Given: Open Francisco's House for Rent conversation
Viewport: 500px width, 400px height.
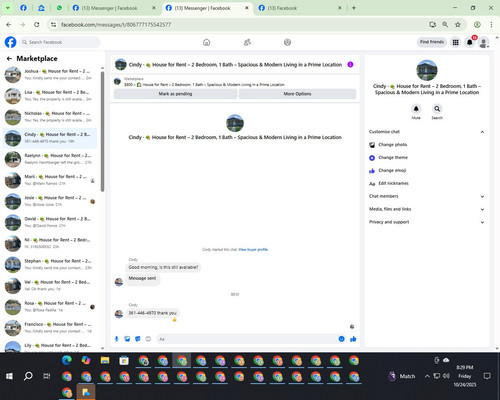Looking at the screenshot, I should point(50,328).
